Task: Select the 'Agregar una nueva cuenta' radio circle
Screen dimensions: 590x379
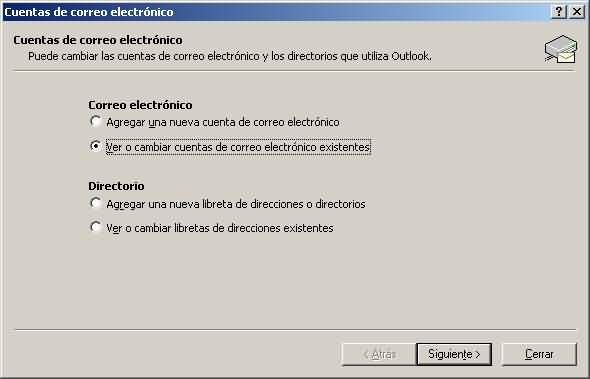Action: pyautogui.click(x=96, y=121)
